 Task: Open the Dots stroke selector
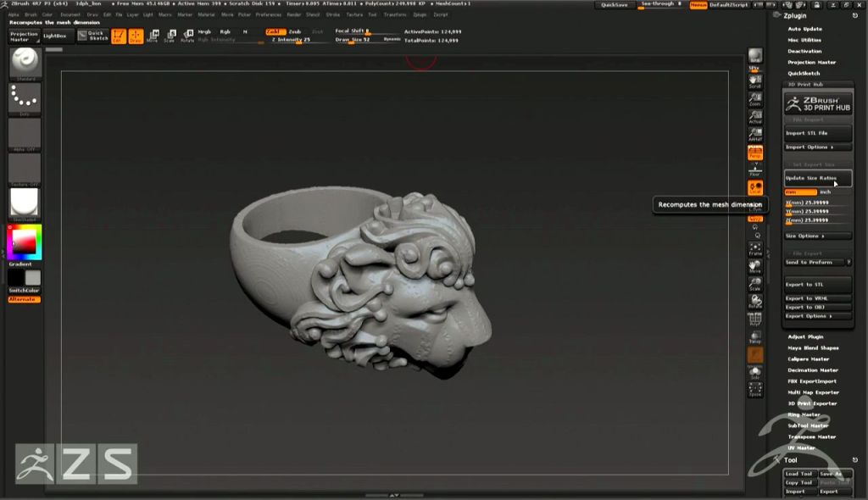[25, 100]
